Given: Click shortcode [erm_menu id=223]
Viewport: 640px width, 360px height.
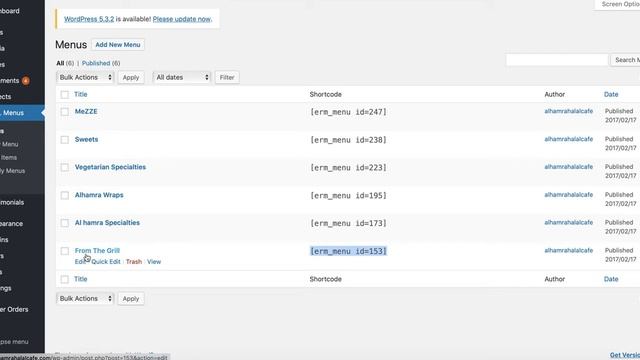Looking at the screenshot, I should [348, 167].
